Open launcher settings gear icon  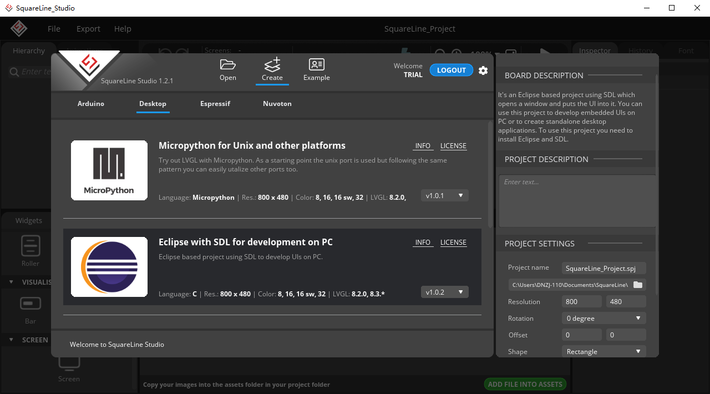click(483, 71)
